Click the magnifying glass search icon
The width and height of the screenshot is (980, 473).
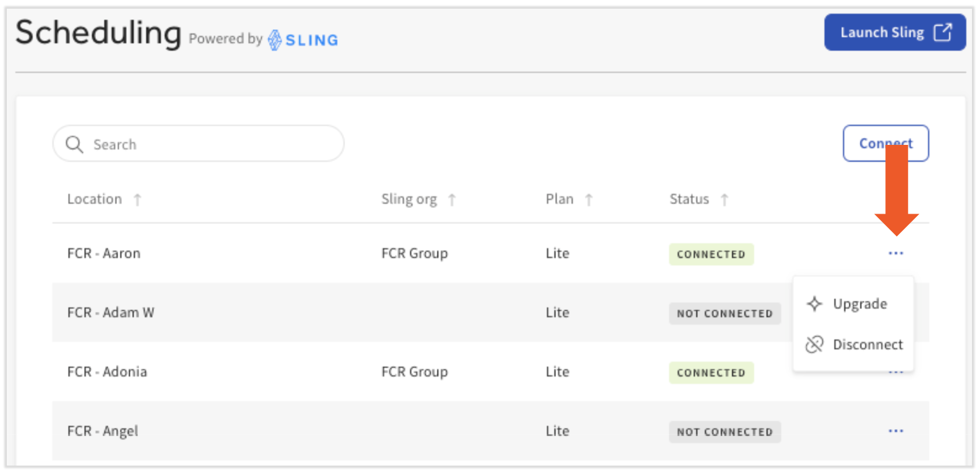74,144
